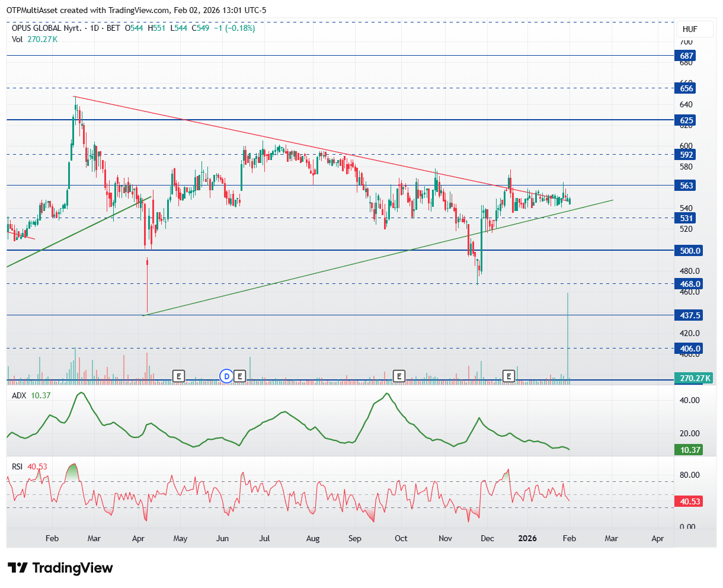Viewport: 723px width, 588px height.
Task: Click the TradingView logo
Action: coord(60,568)
